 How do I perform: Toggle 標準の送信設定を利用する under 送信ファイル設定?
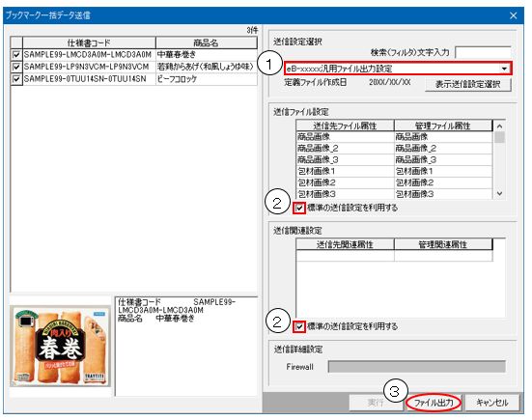pos(299,208)
